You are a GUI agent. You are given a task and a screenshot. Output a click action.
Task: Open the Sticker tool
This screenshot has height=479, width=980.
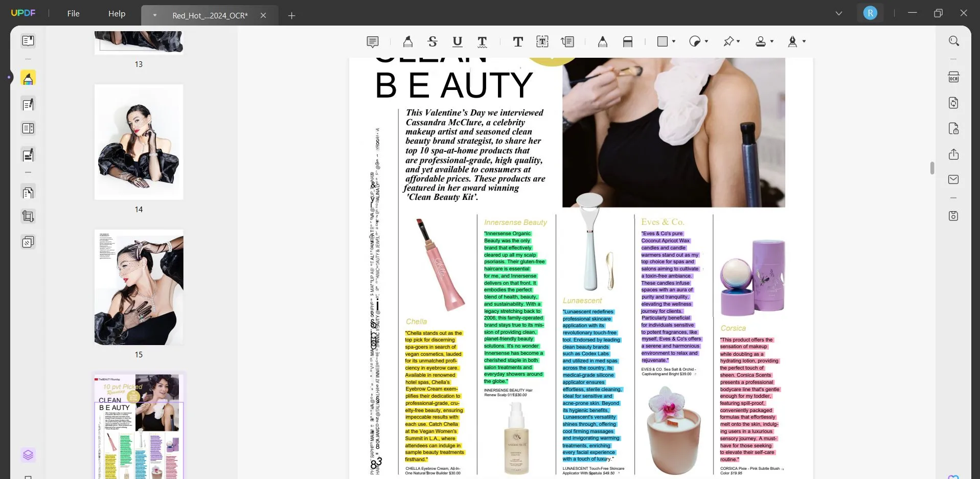click(695, 41)
